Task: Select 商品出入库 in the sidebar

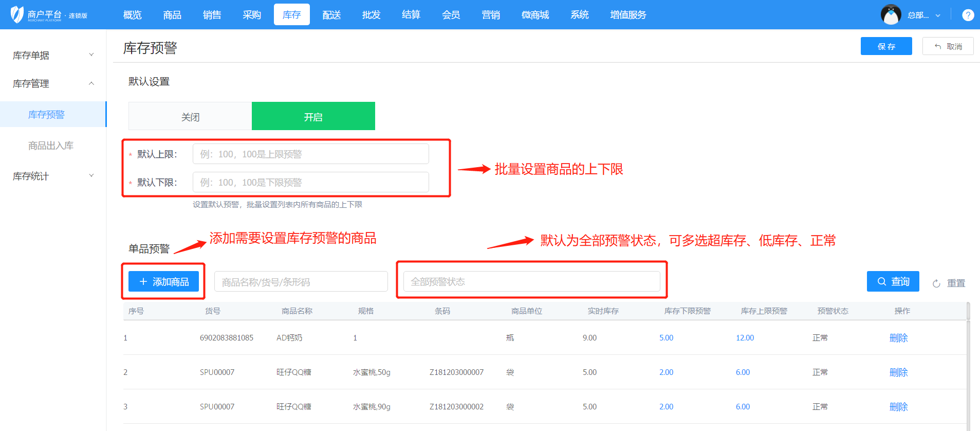Action: [51, 146]
